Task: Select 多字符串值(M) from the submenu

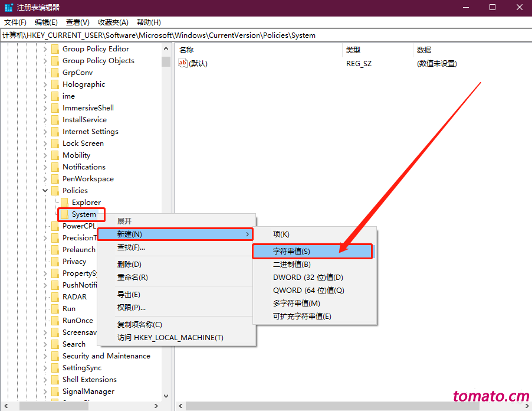Action: [315, 304]
